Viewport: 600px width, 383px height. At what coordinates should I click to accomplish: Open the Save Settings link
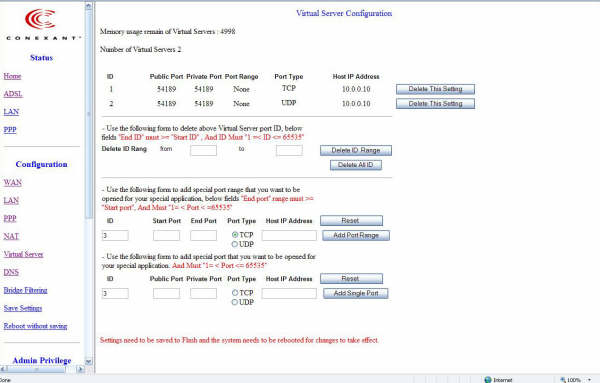[23, 308]
